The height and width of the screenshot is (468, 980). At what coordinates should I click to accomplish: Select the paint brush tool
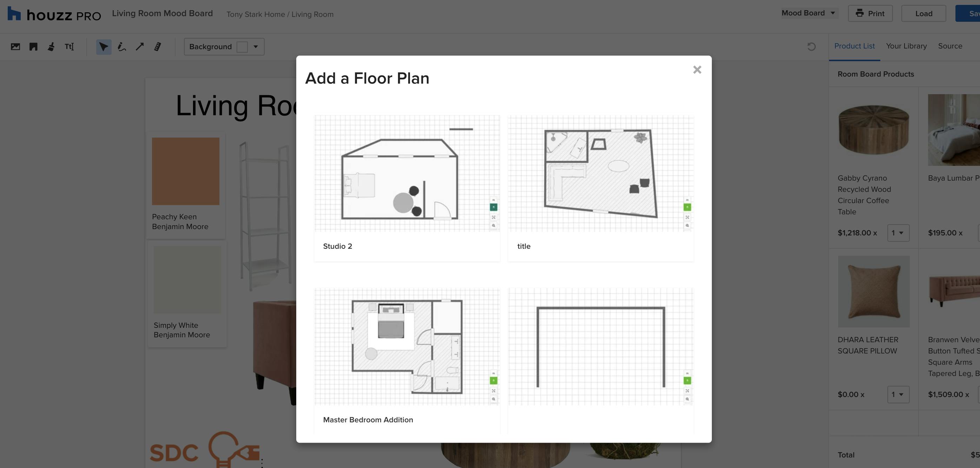pyautogui.click(x=51, y=46)
